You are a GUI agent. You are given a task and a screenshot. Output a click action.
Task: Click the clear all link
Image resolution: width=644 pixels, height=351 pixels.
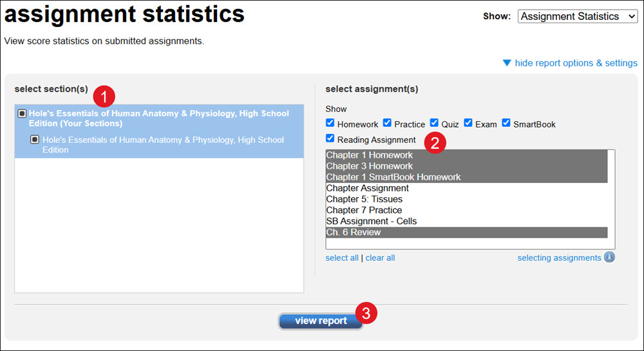[x=381, y=258]
